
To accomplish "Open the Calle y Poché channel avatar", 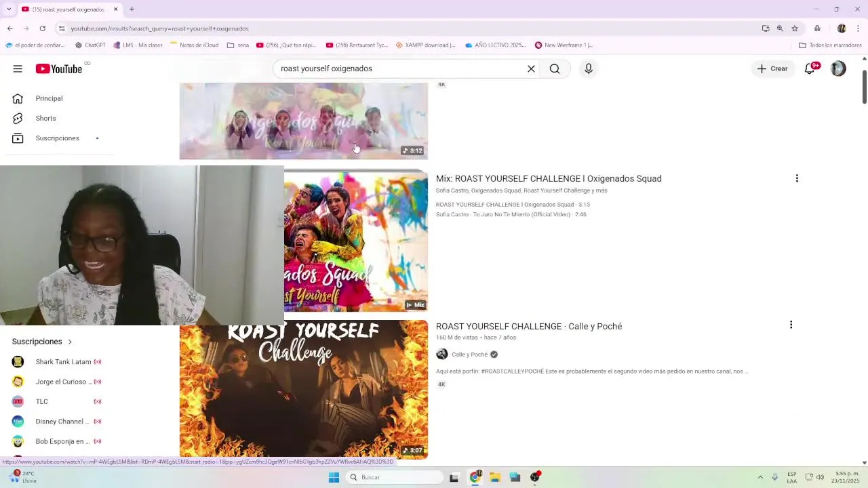I will (x=442, y=354).
